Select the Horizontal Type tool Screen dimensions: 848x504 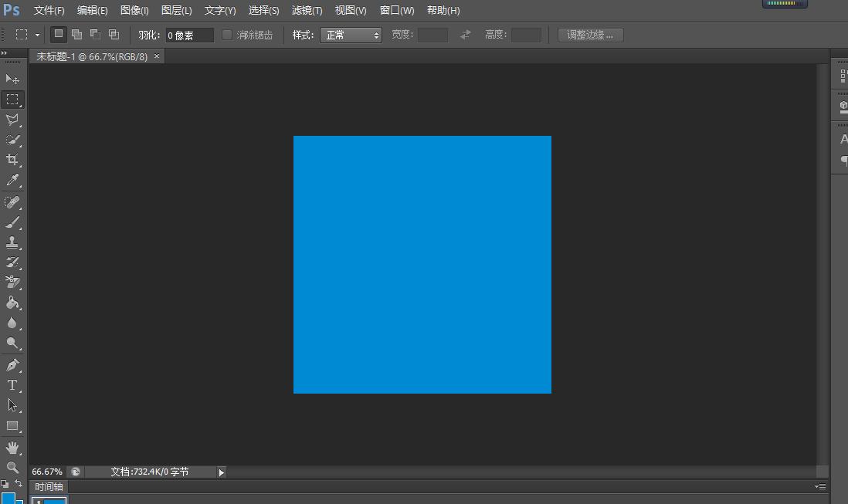tap(12, 385)
